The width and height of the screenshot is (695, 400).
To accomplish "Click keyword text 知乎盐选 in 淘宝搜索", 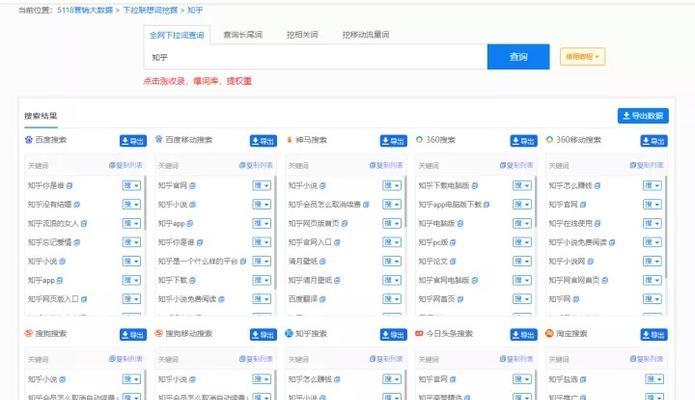I will coord(563,379).
